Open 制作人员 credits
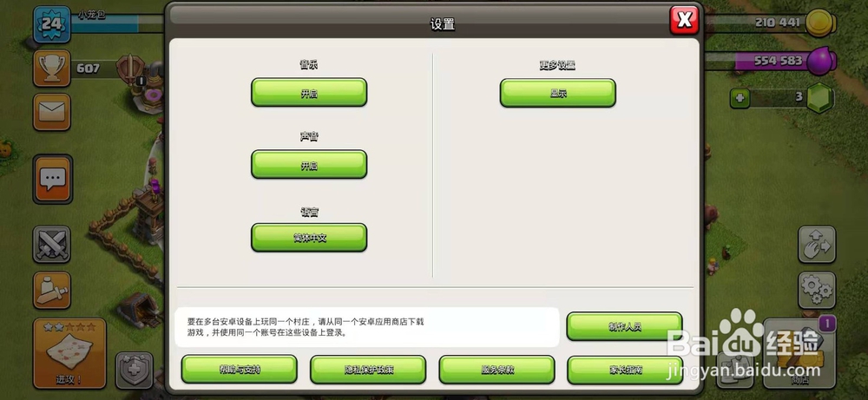 (624, 326)
